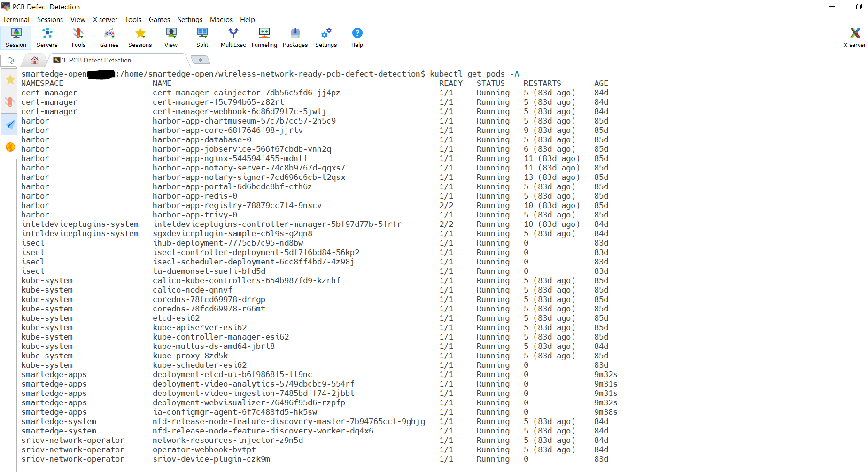Click pod name harbor-app-nginx-544594f455-mdntf

point(230,158)
